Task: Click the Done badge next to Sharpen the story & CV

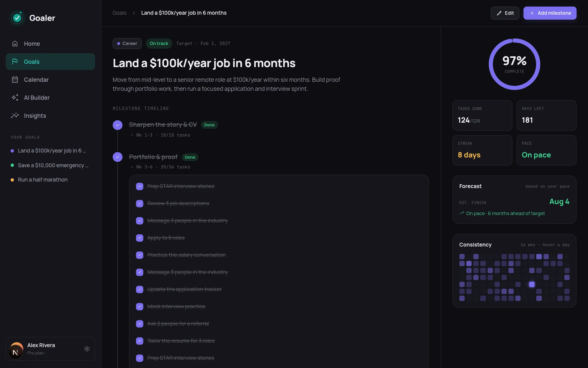Action: (x=209, y=125)
